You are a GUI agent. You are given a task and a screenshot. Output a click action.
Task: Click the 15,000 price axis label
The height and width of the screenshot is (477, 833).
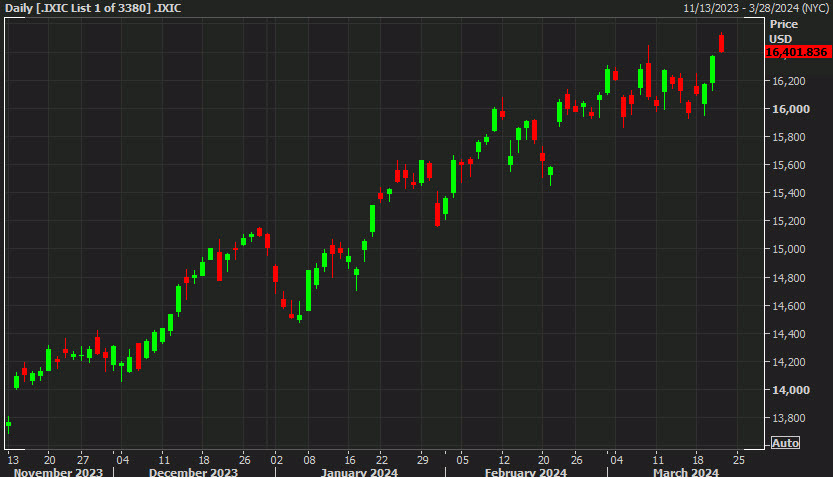(788, 249)
